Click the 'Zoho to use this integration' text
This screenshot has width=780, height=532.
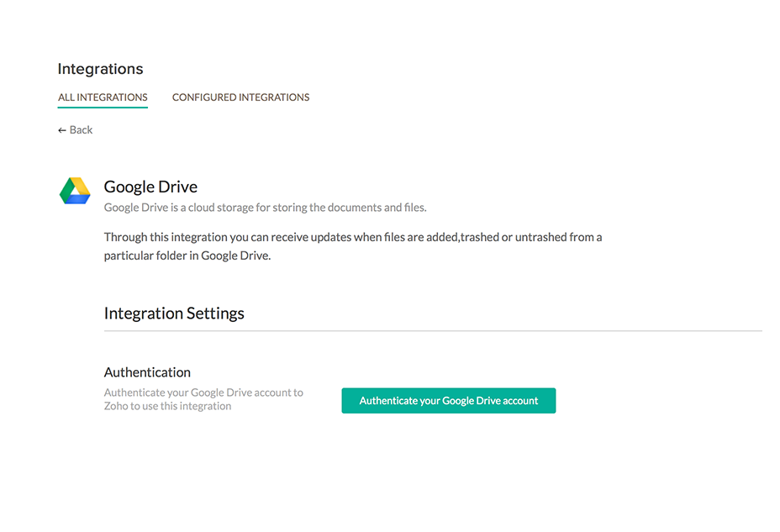pyautogui.click(x=167, y=406)
